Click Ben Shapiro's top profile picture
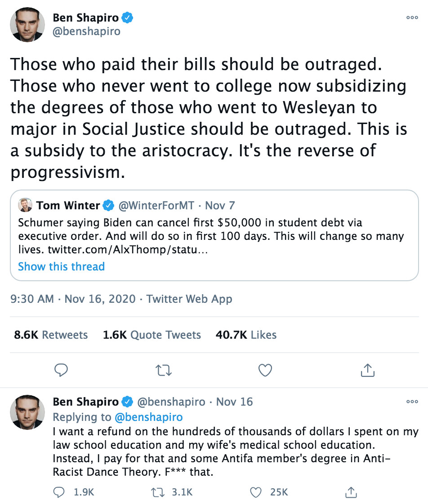 pos(28,25)
